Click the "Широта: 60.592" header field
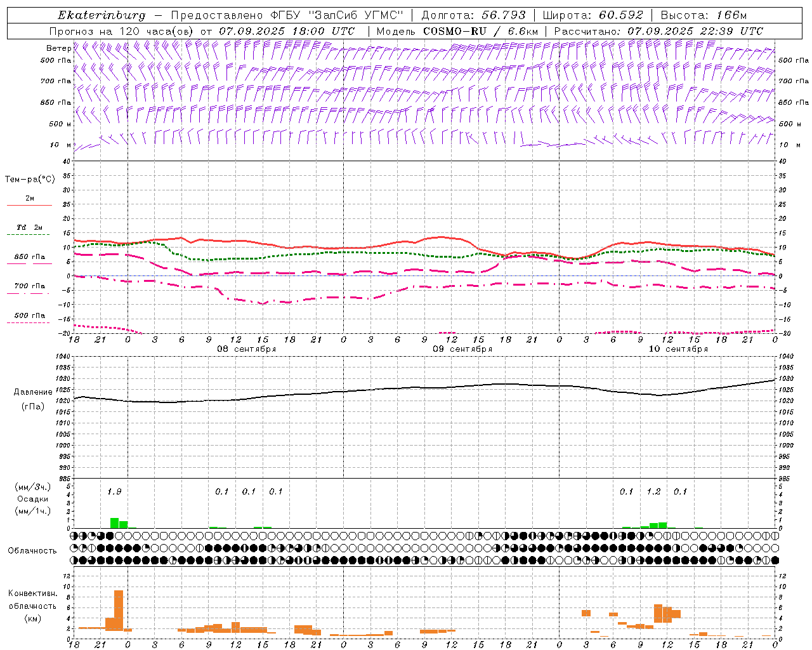812x650 pixels. [x=593, y=15]
